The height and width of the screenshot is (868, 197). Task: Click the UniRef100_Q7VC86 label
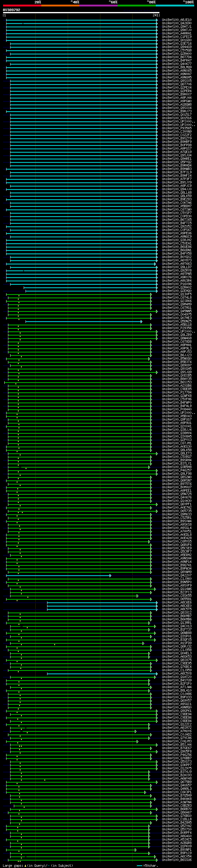[x=177, y=738]
